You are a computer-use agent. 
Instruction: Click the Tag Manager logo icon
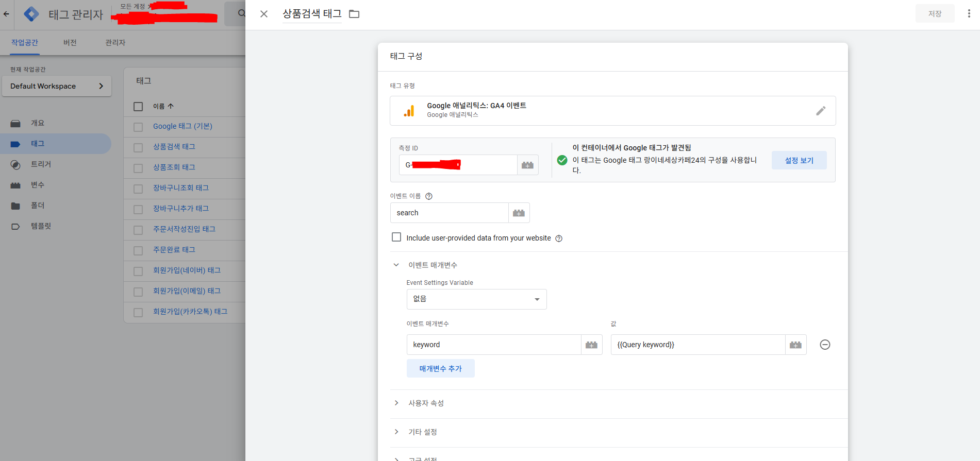(31, 14)
